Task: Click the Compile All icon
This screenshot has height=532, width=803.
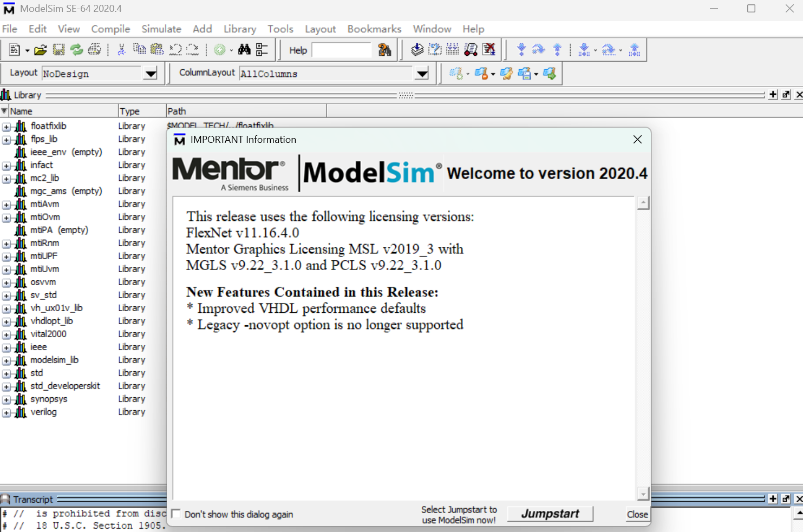Action: pyautogui.click(x=453, y=50)
